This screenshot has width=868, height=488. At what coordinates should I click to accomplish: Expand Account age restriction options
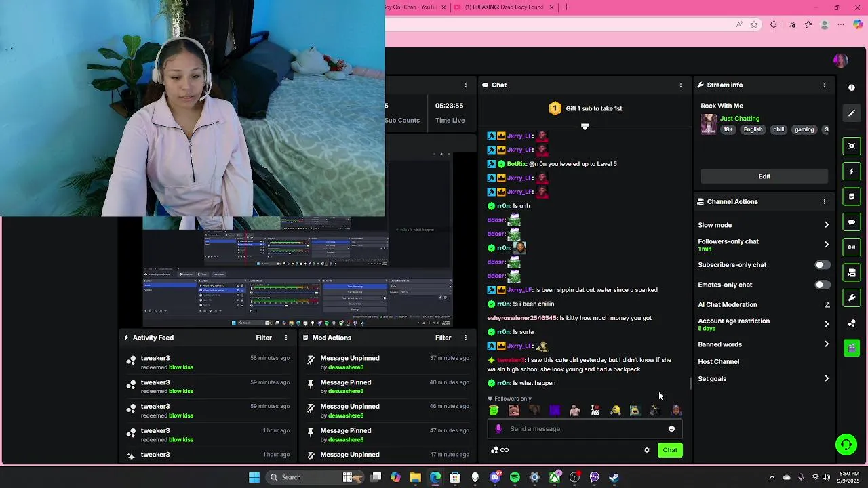click(x=827, y=324)
